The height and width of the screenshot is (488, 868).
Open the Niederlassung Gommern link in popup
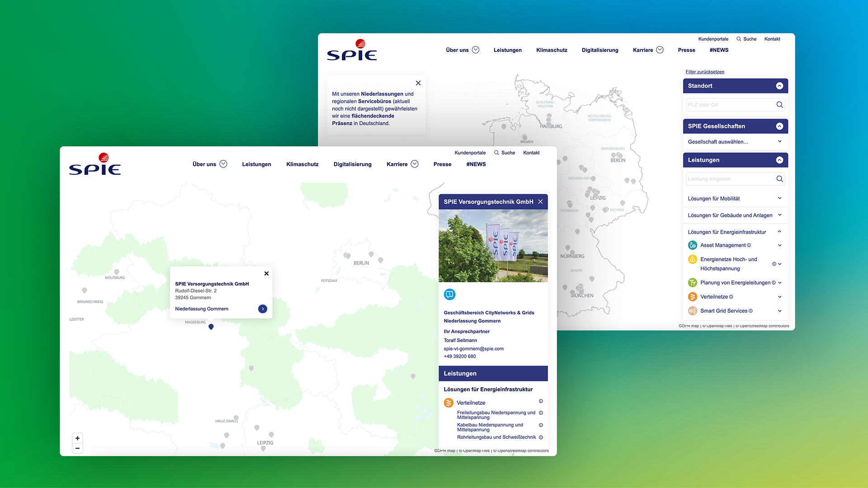coord(202,309)
